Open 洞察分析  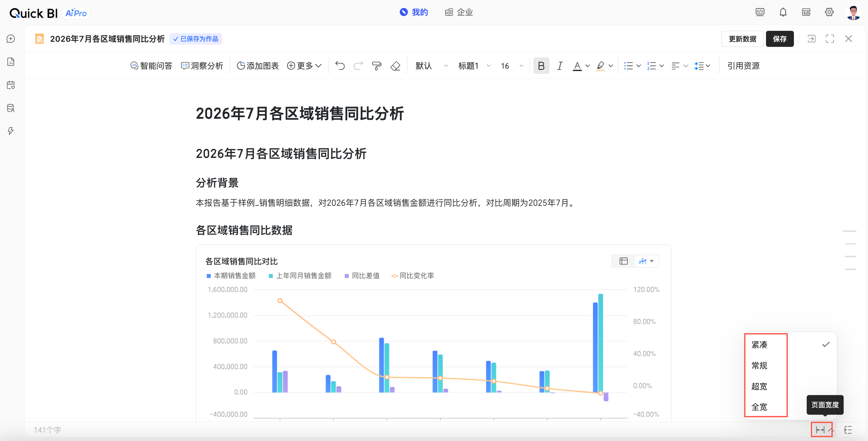(202, 66)
